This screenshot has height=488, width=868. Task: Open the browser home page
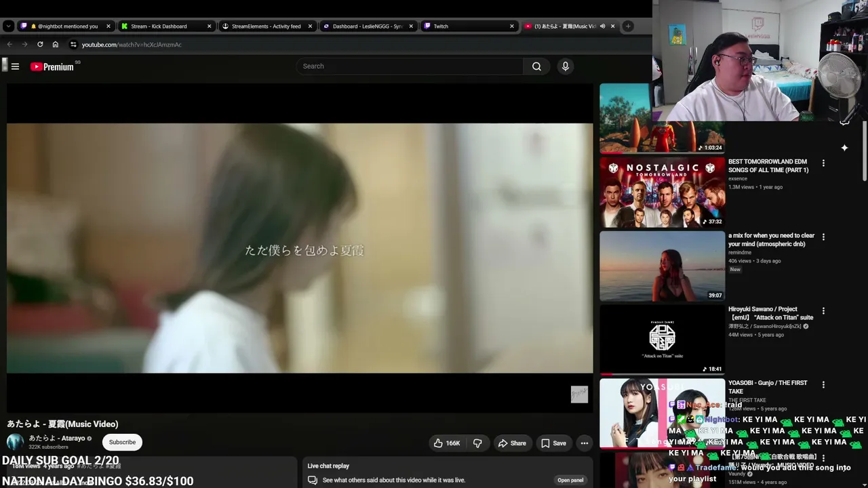55,45
